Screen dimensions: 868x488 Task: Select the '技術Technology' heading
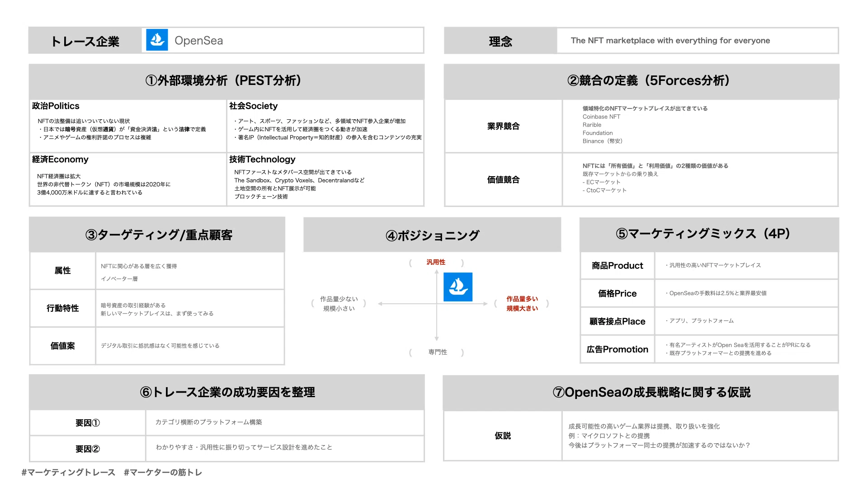click(262, 159)
